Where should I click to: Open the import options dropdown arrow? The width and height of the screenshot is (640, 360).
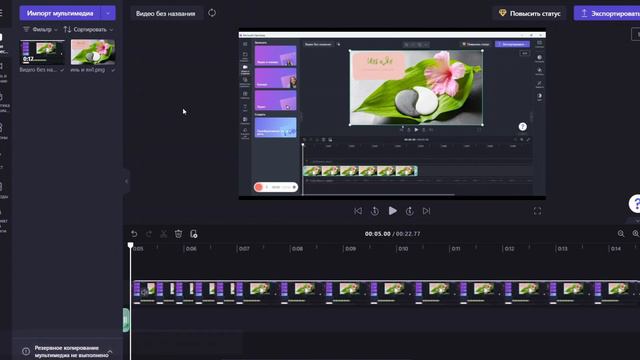(x=108, y=13)
